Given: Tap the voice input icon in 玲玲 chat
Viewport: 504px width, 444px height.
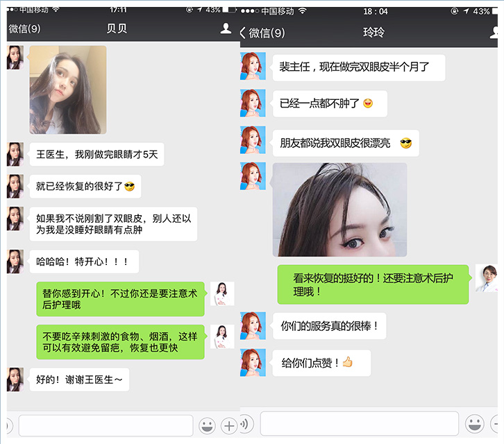Looking at the screenshot, I should coord(245,423).
